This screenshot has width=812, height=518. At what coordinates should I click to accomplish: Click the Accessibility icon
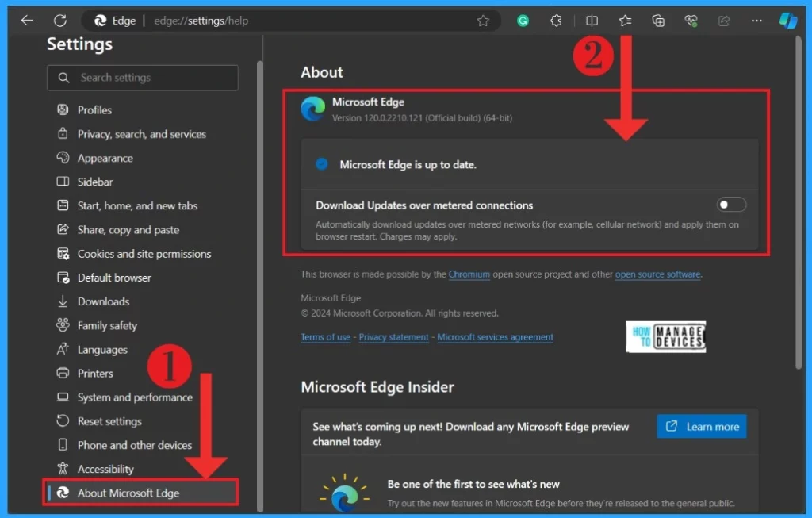click(63, 469)
